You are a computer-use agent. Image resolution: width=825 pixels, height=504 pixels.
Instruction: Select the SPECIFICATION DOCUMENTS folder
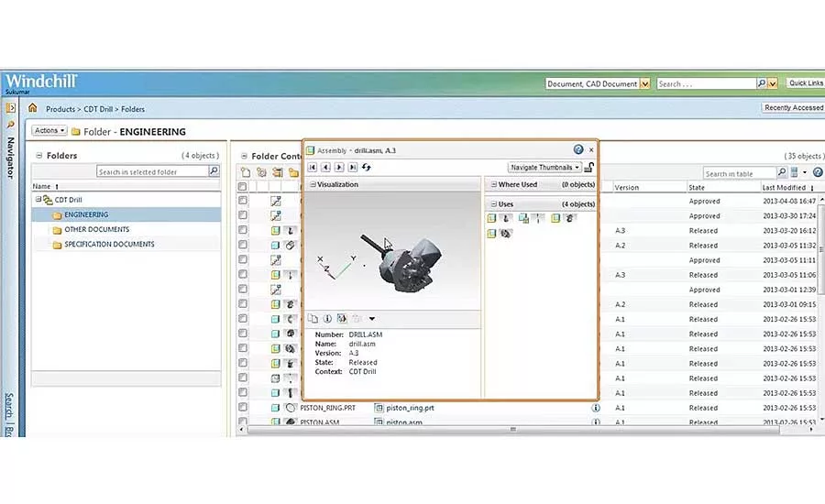click(109, 244)
